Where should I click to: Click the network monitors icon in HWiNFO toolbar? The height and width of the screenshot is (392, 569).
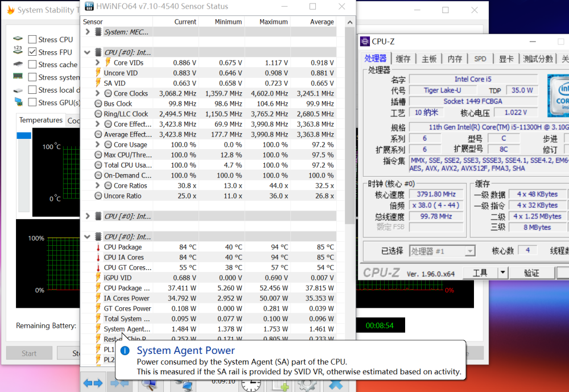pyautogui.click(x=183, y=385)
